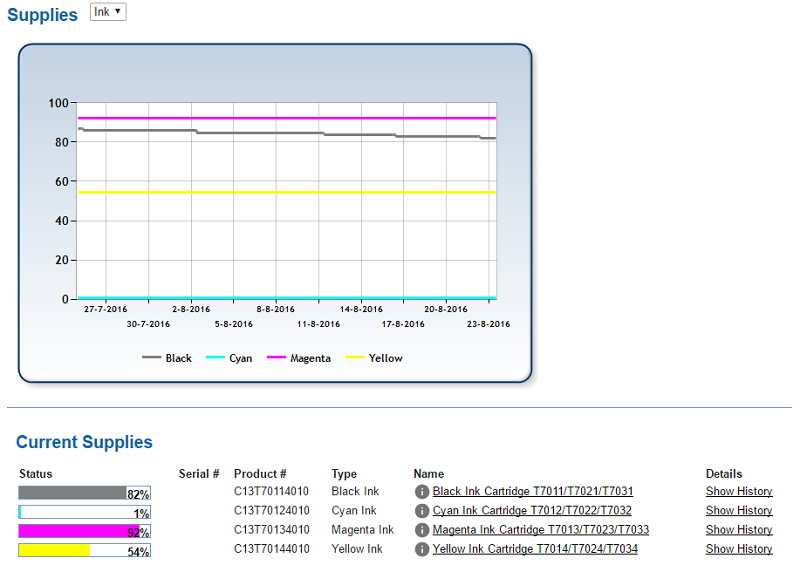Show History for Magenta Ink
This screenshot has width=800, height=565.
point(738,530)
